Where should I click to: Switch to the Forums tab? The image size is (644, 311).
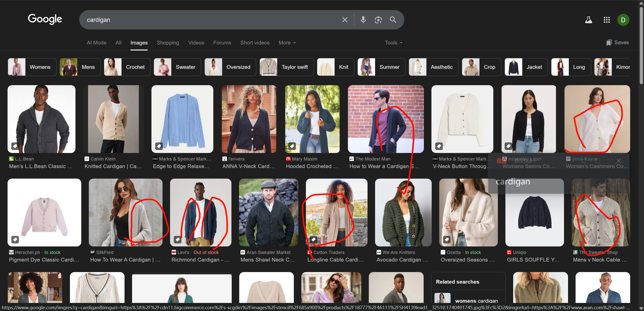[x=222, y=43]
